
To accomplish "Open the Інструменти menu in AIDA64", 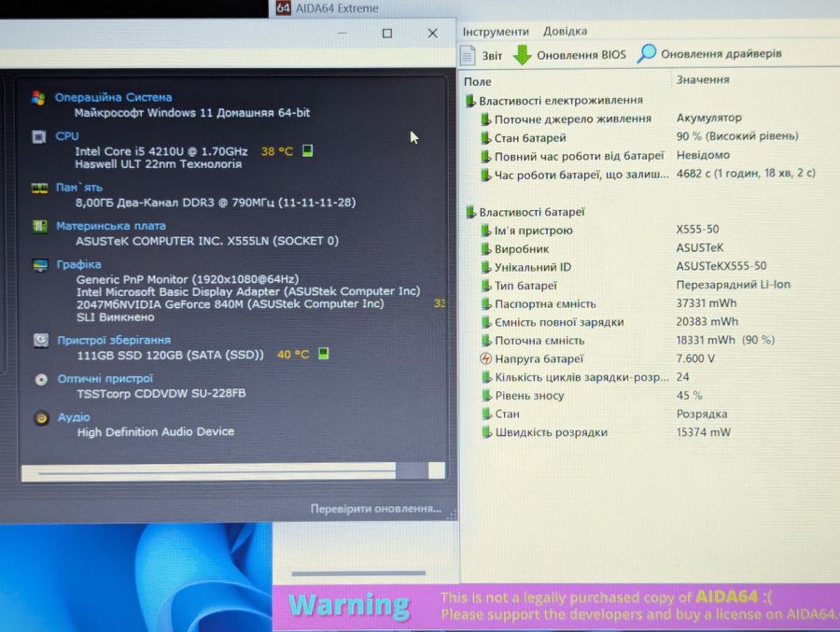I will [x=496, y=32].
